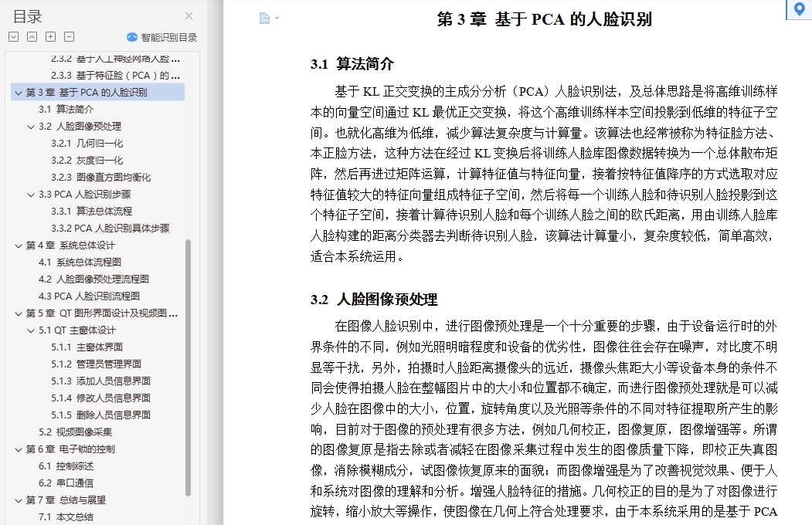
Task: Jump to 3.1 算法简介 in outline
Action: pos(66,110)
